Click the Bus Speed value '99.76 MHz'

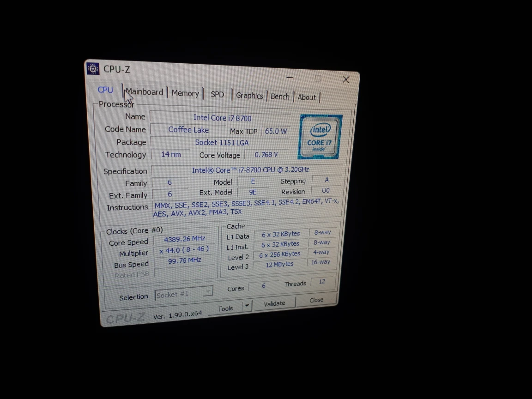[185, 260]
